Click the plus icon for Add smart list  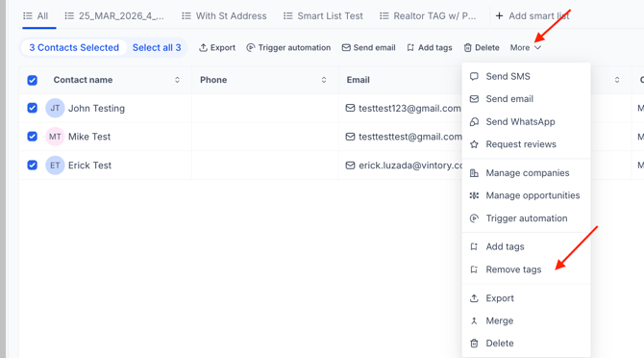[499, 16]
